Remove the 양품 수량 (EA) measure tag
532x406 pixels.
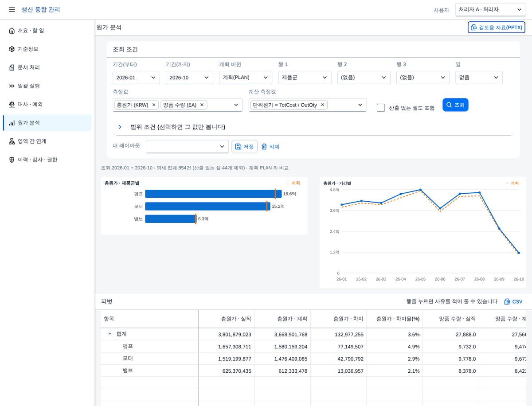coord(202,105)
